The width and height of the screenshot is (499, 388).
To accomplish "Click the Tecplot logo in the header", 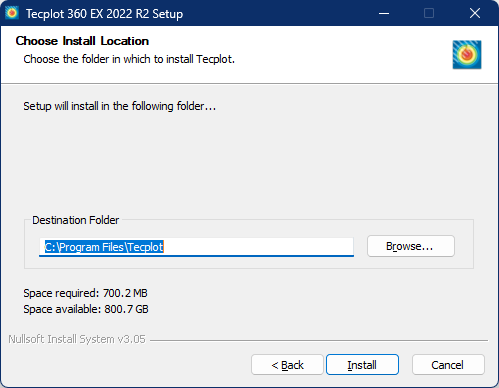I will point(467,55).
